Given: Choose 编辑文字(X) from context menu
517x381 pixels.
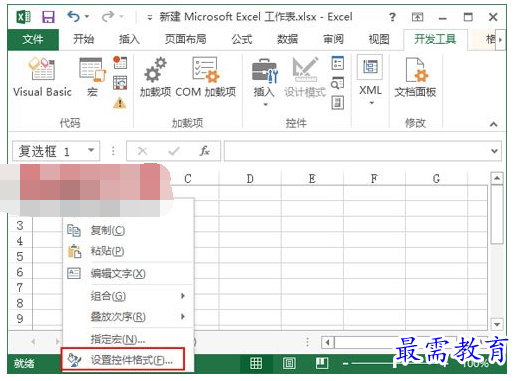Looking at the screenshot, I should [128, 273].
